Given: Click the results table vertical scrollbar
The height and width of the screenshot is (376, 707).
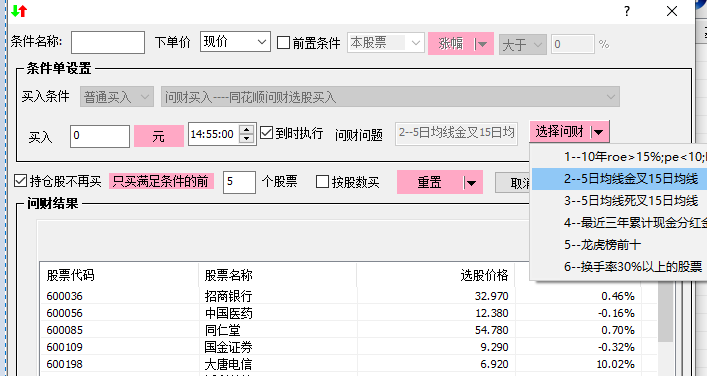Looking at the screenshot, I should 665,316.
